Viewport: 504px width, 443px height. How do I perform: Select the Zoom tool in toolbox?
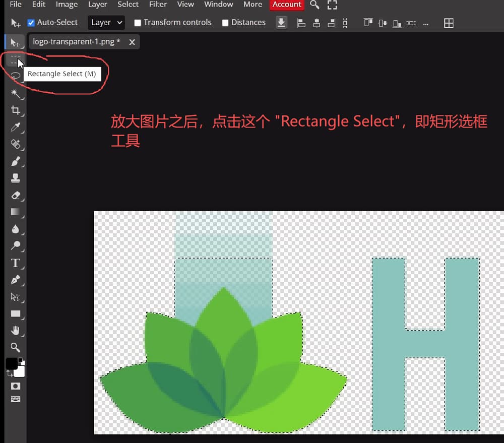pos(15,348)
